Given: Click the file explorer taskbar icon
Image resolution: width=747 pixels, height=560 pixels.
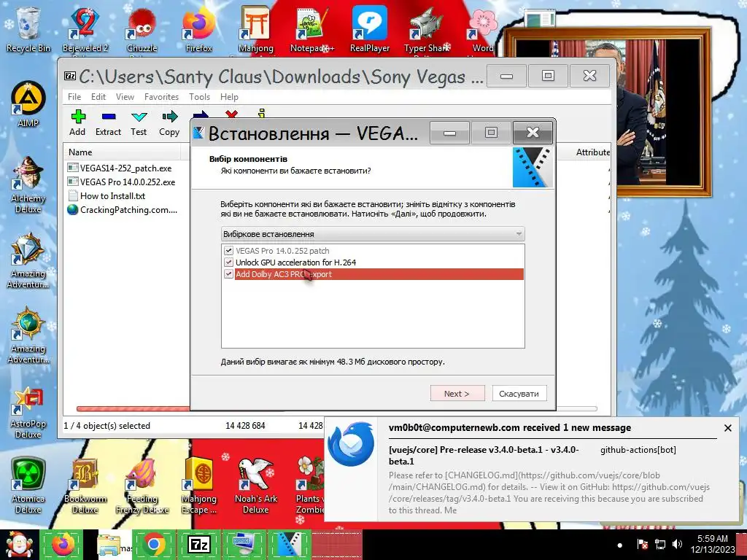Looking at the screenshot, I should point(109,544).
